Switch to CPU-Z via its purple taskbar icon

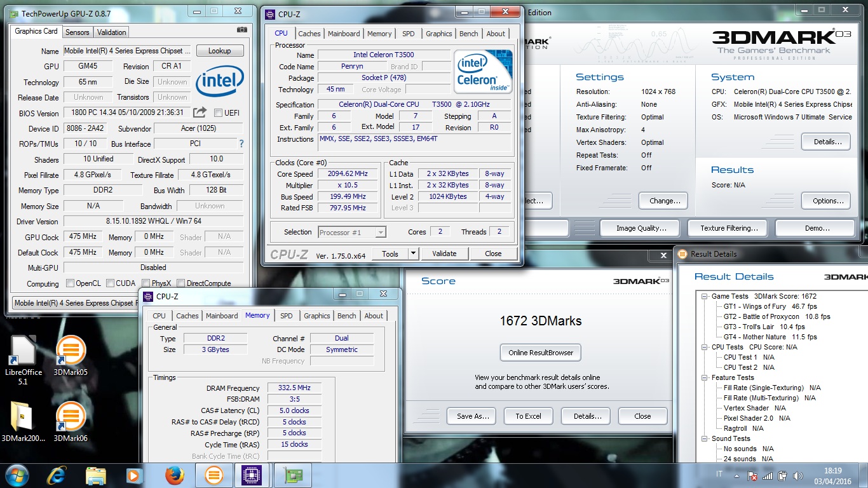tap(253, 475)
